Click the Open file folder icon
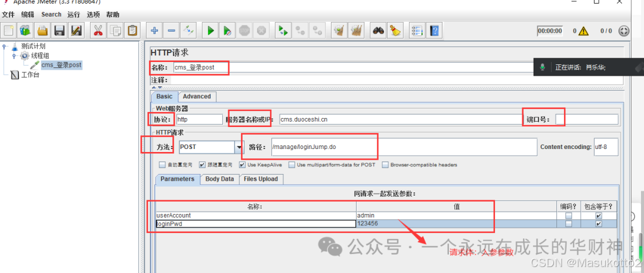The width and height of the screenshot is (644, 273). (42, 30)
